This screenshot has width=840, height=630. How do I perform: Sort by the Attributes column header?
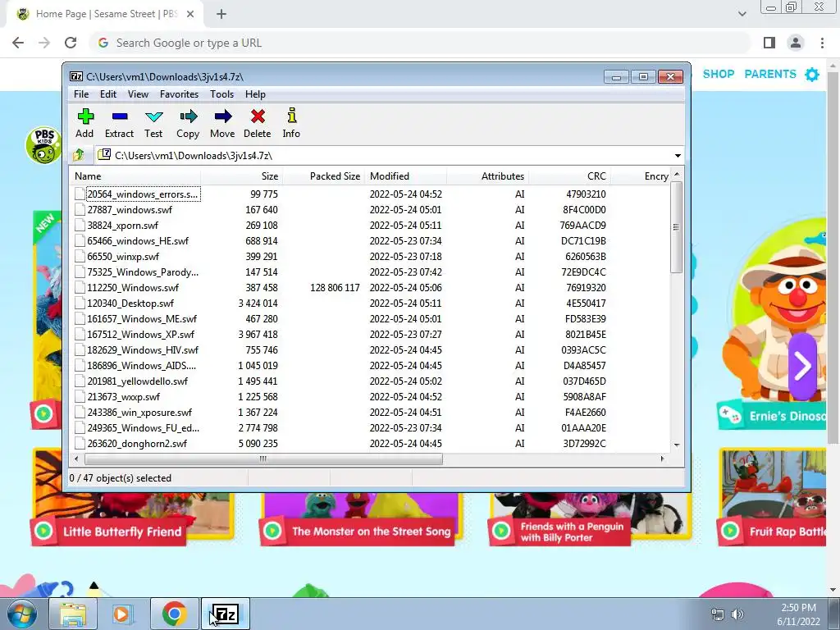(487, 176)
